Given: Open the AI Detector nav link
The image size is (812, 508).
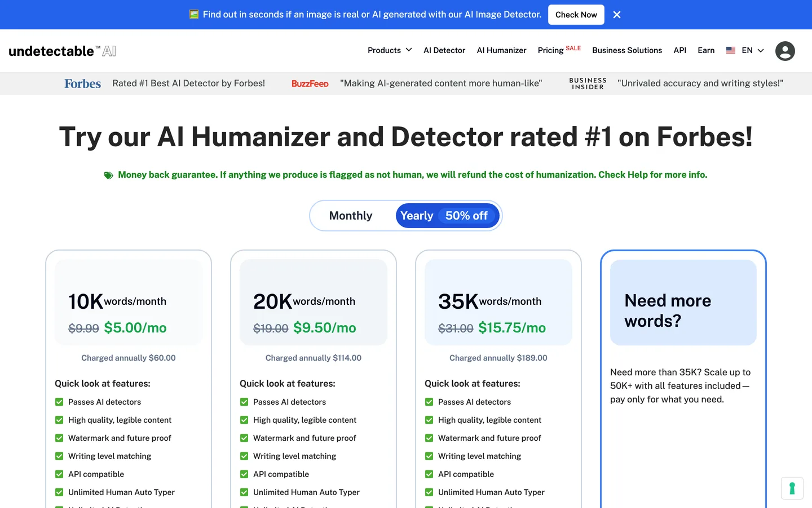Looking at the screenshot, I should point(444,50).
